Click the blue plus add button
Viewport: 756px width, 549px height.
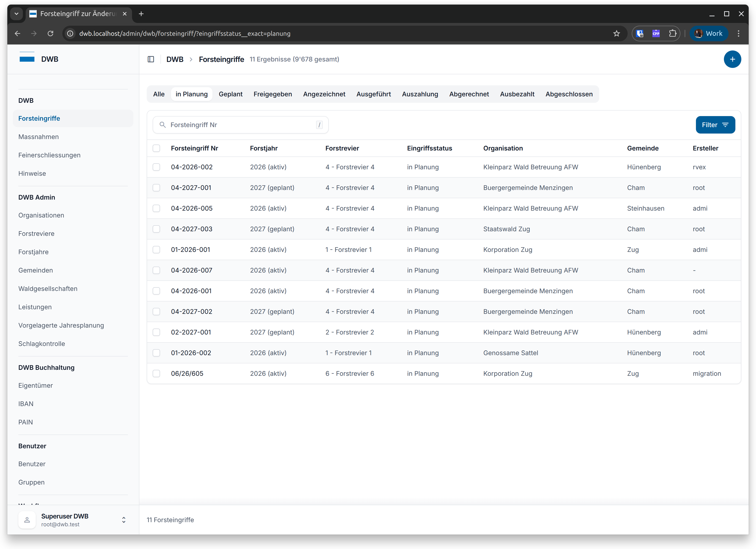pyautogui.click(x=732, y=59)
